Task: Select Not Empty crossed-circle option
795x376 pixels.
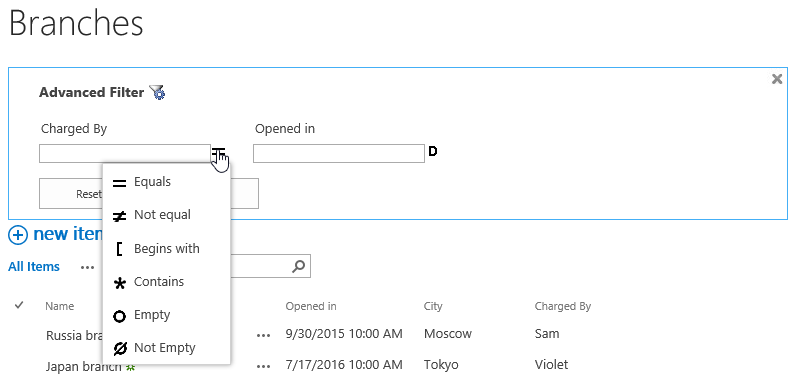Action: (166, 348)
